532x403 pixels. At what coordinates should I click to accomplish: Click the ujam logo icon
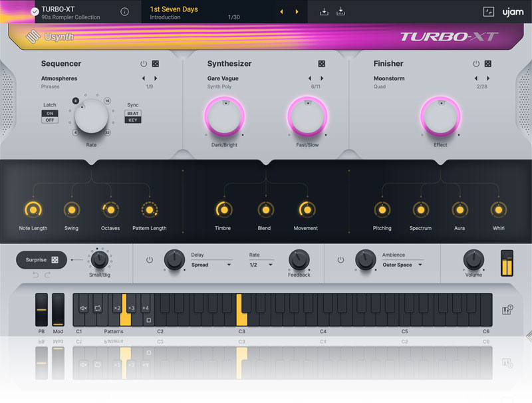[513, 12]
